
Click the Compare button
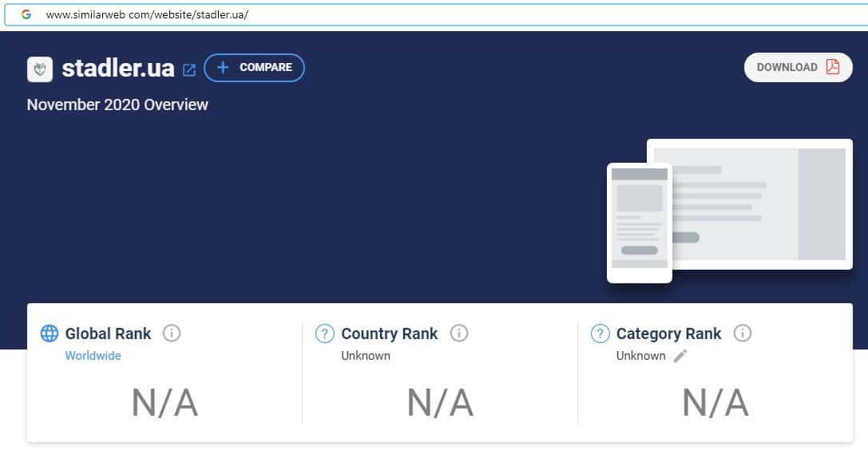254,68
